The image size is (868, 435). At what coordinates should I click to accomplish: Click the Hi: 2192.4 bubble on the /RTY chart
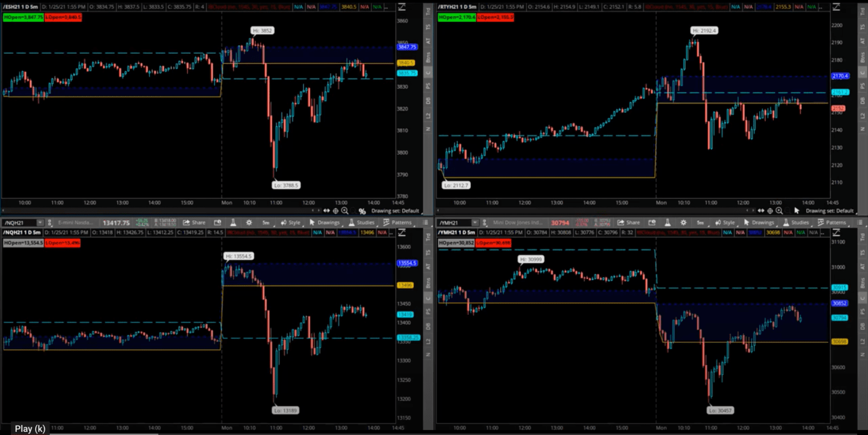click(704, 31)
